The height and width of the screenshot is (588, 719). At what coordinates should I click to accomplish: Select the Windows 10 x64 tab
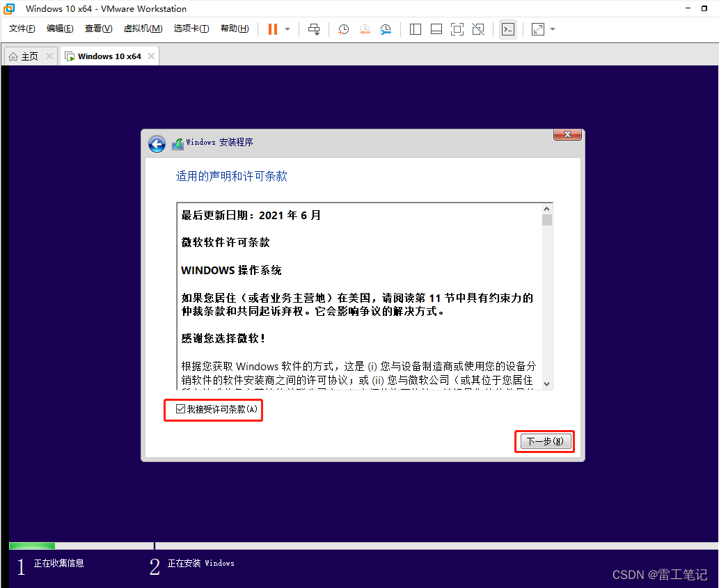point(109,56)
